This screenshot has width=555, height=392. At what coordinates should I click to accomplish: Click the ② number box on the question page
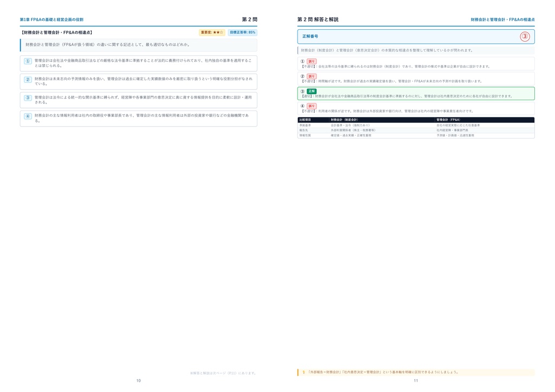pyautogui.click(x=28, y=80)
